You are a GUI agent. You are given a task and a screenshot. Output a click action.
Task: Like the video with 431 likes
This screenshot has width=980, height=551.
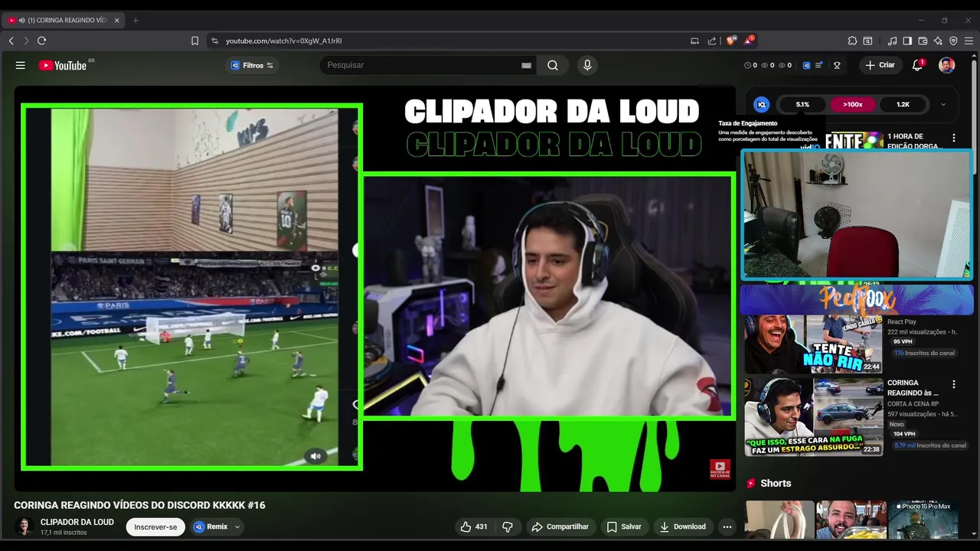tap(474, 527)
